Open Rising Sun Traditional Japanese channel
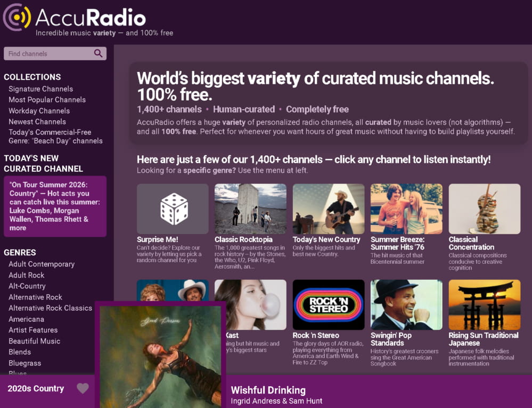The width and height of the screenshot is (532, 408). pyautogui.click(x=485, y=305)
